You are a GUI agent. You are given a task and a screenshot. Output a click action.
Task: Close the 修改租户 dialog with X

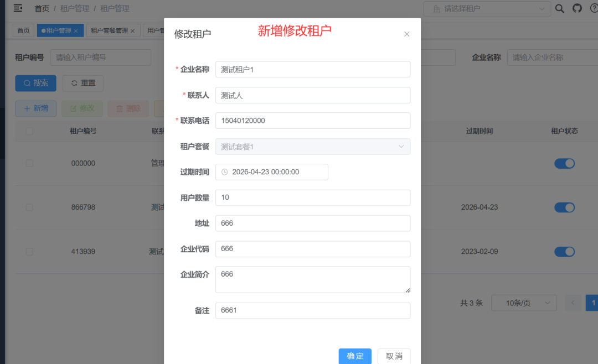407,34
